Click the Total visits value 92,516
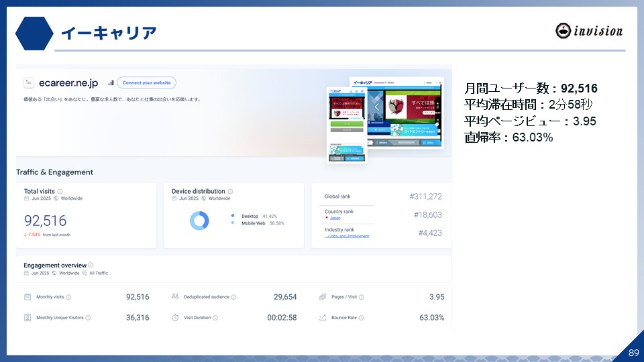Viewport: 644px width, 362px height. pos(45,221)
